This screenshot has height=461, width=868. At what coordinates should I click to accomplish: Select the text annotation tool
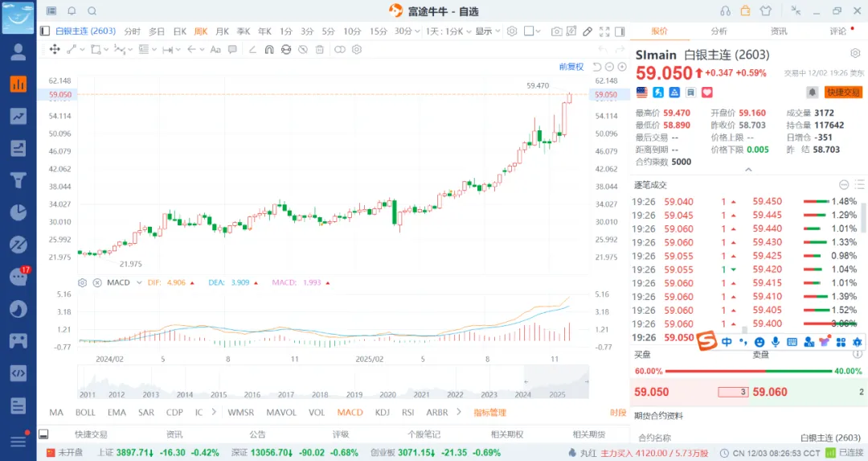[215, 49]
